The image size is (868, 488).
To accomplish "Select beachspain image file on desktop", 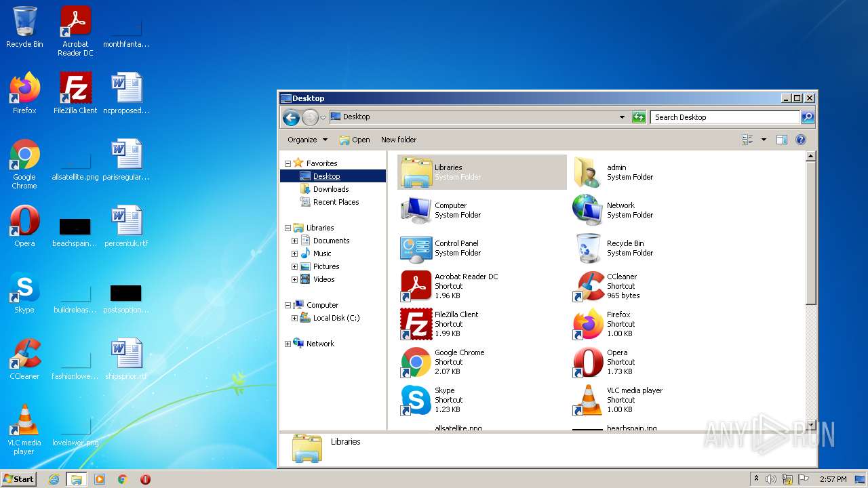I will (75, 231).
